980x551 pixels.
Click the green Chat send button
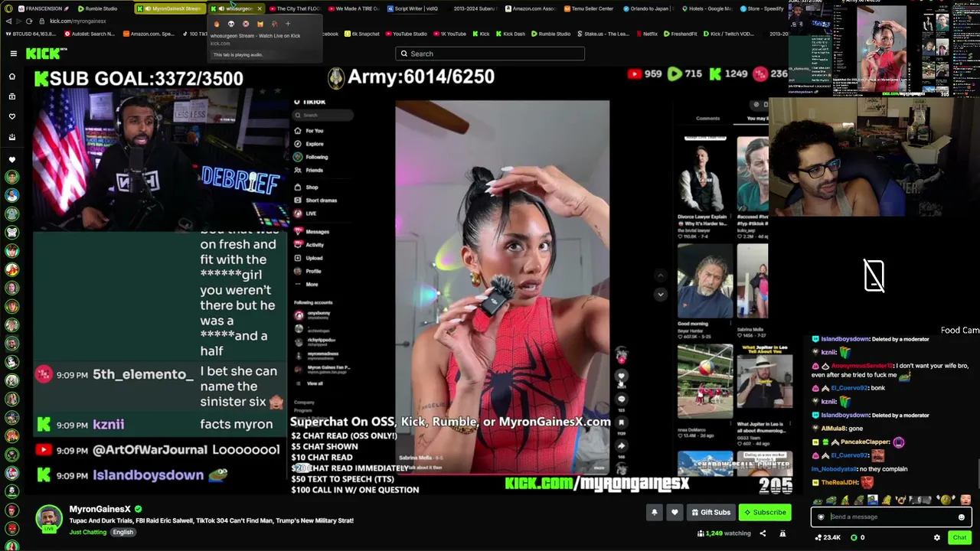959,537
